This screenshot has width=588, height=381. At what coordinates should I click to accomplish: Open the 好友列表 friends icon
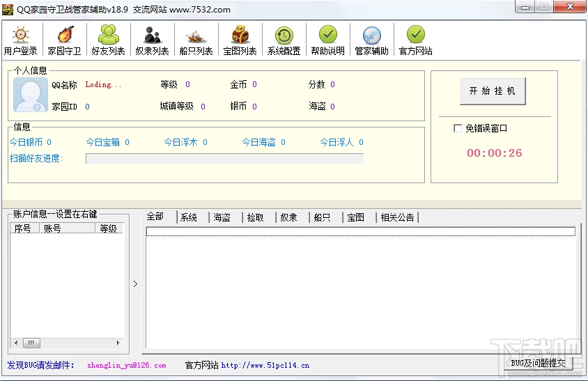point(109,35)
